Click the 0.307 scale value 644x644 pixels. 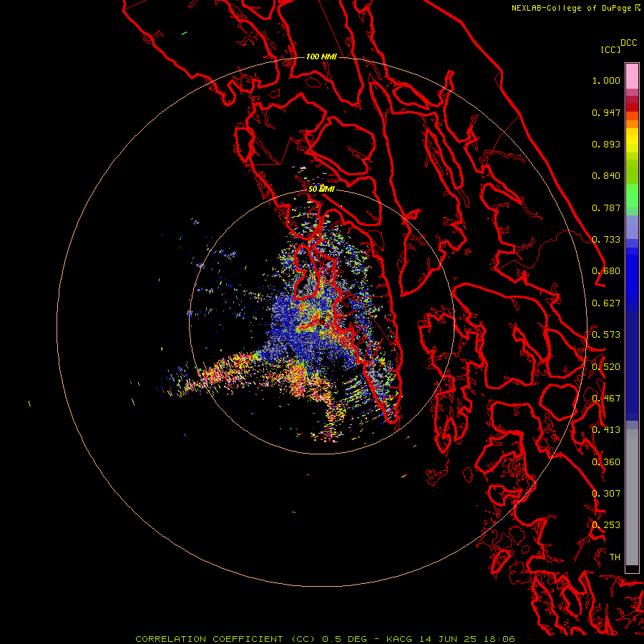click(606, 494)
